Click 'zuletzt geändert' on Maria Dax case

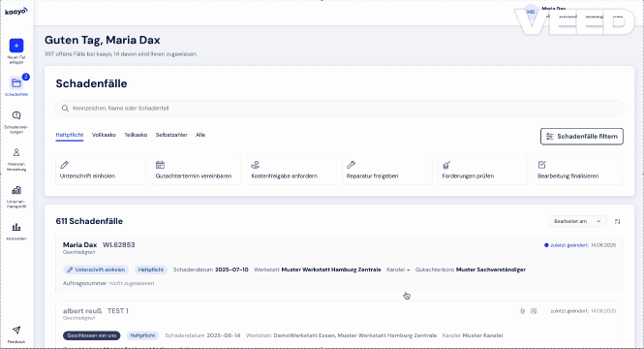569,245
